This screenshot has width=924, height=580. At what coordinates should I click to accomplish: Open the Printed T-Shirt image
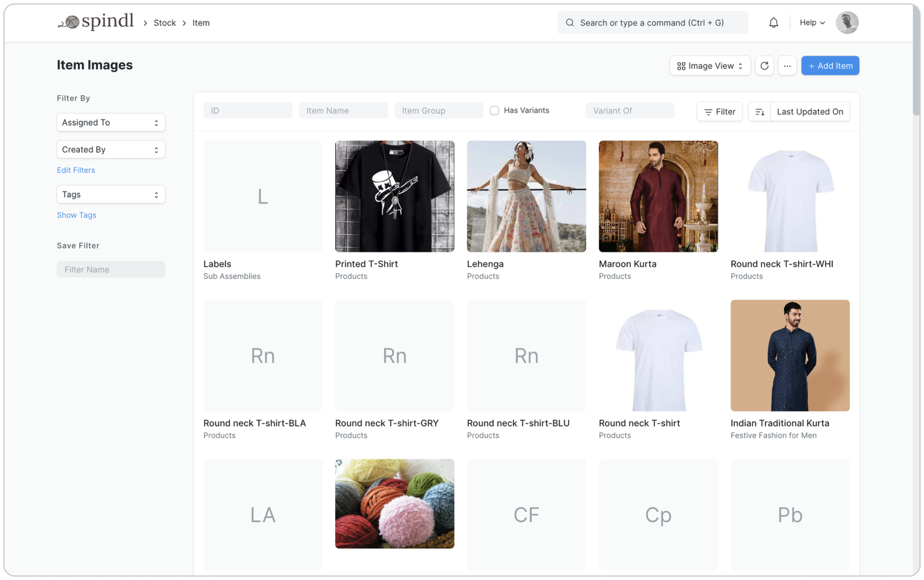395,196
